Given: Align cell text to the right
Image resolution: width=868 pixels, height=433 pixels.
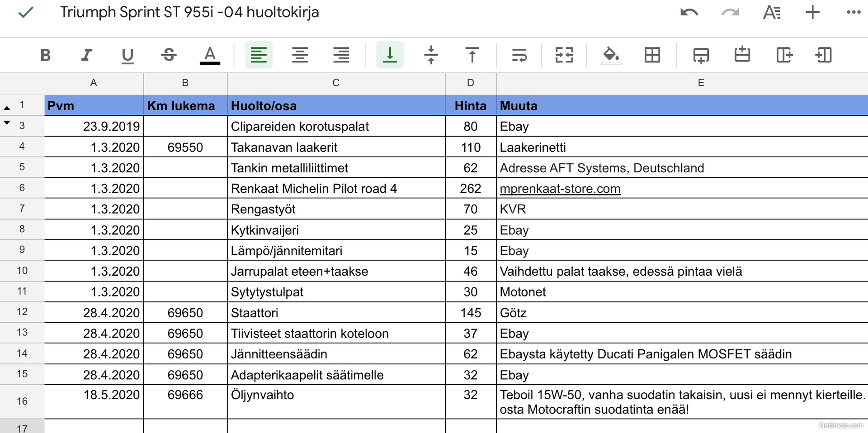Looking at the screenshot, I should (x=341, y=55).
